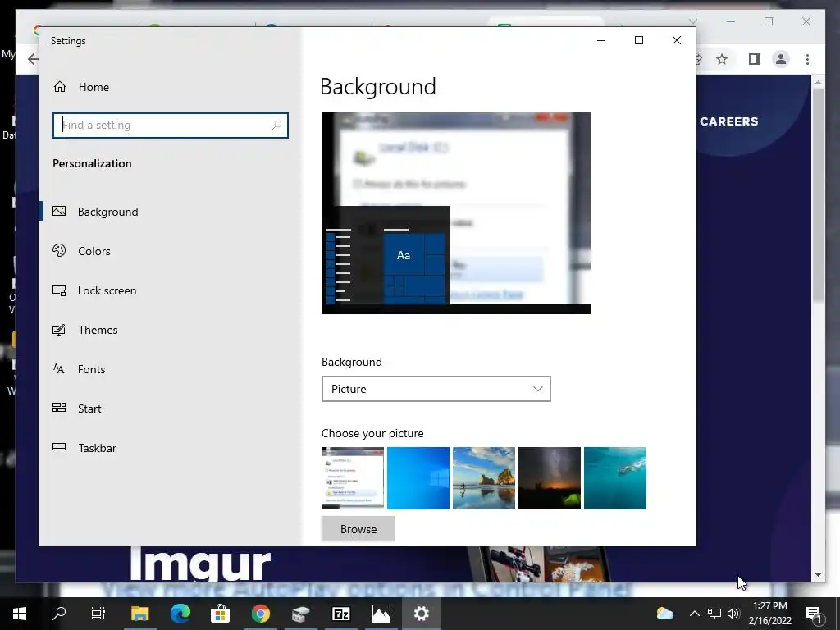
Task: Open the weather icon in system tray
Action: [664, 614]
